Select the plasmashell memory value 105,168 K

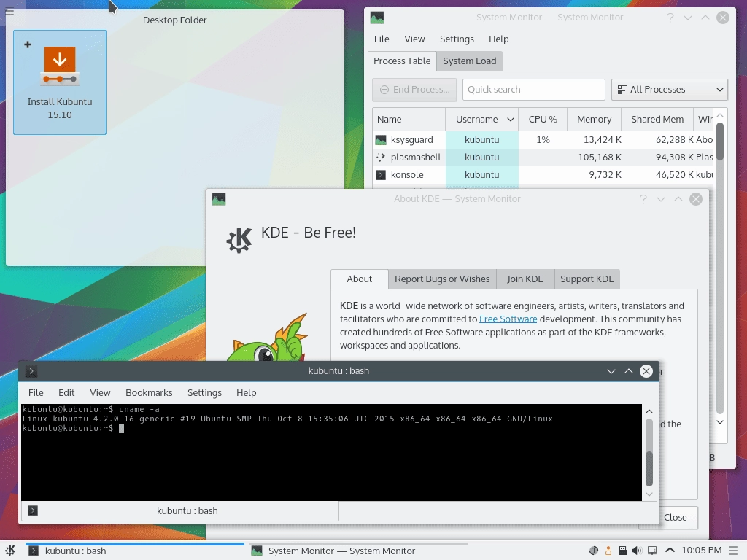600,157
